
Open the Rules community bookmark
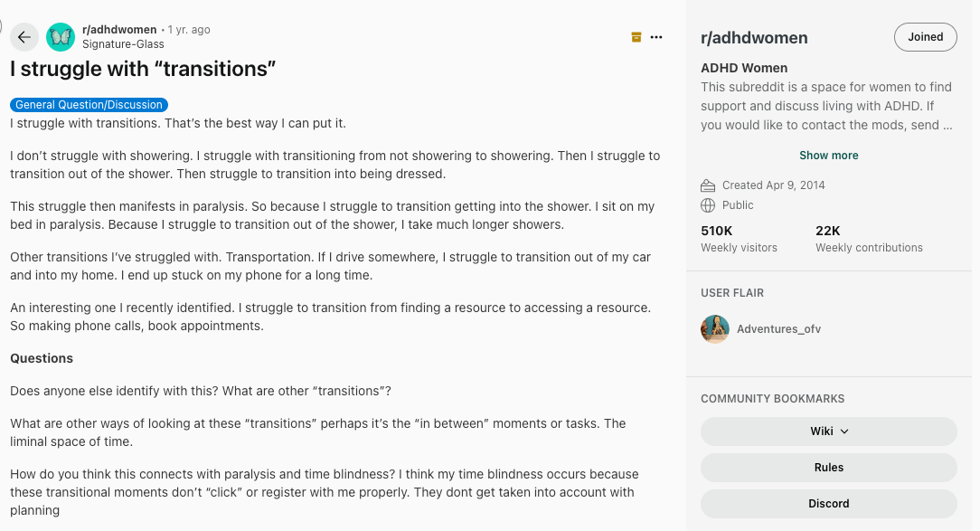coord(828,468)
